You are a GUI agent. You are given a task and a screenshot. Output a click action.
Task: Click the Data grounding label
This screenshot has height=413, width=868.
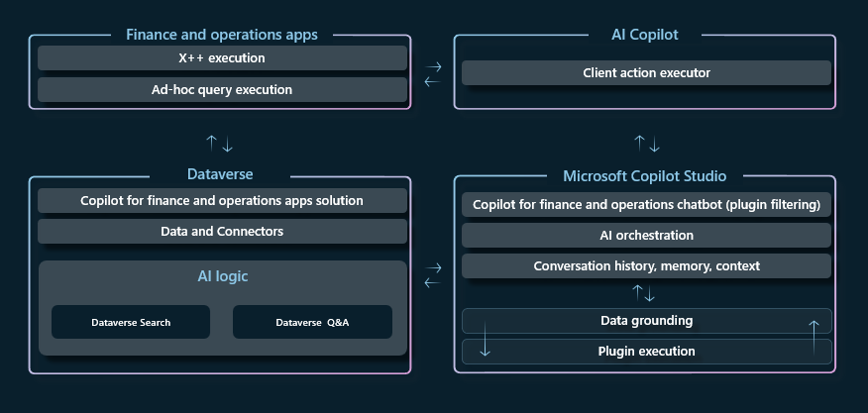click(646, 321)
